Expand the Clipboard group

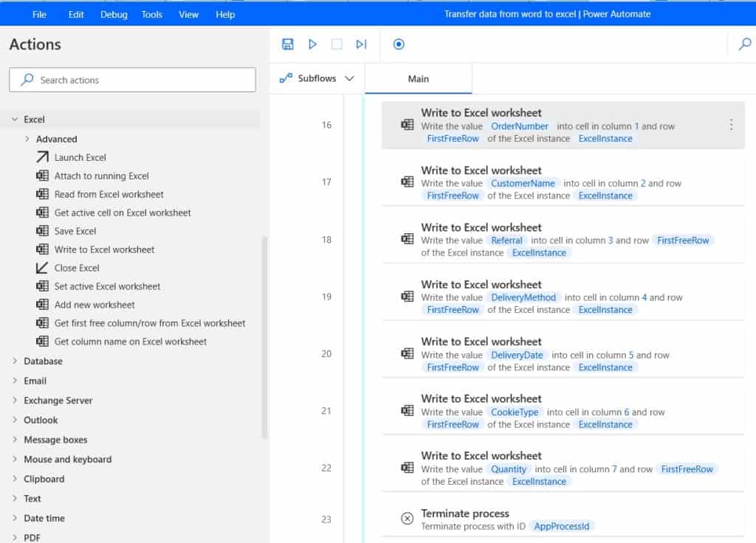15,479
